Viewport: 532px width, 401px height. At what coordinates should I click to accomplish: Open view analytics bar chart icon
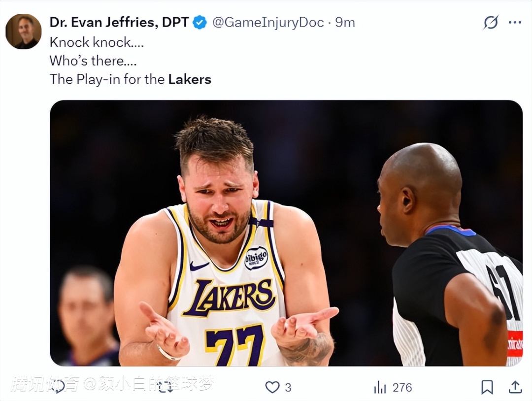point(380,387)
